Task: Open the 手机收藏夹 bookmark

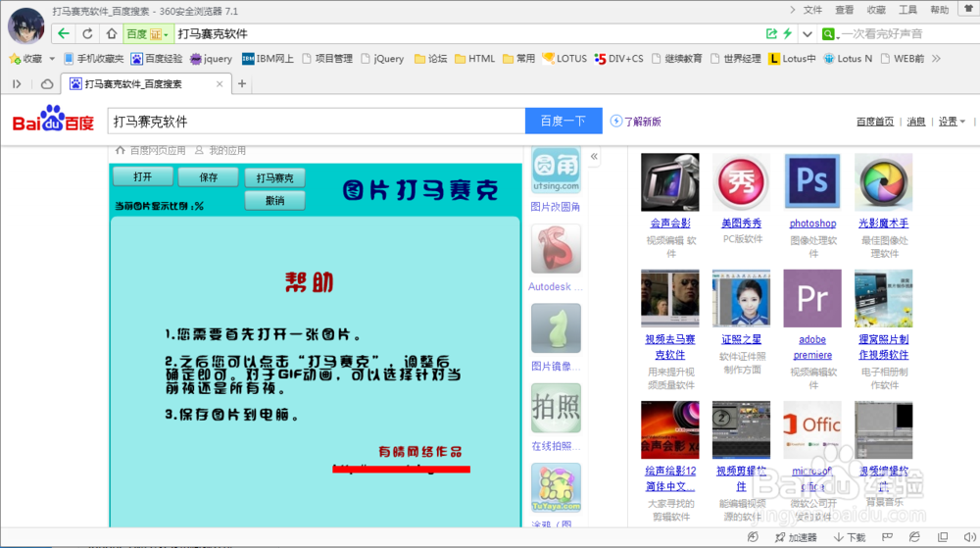Action: tap(94, 59)
